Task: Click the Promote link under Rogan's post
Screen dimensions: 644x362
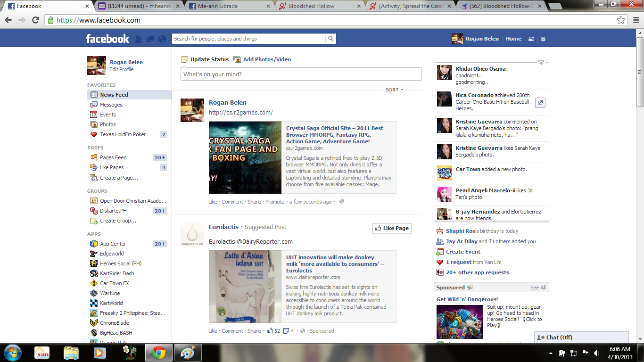Action: coord(275,202)
